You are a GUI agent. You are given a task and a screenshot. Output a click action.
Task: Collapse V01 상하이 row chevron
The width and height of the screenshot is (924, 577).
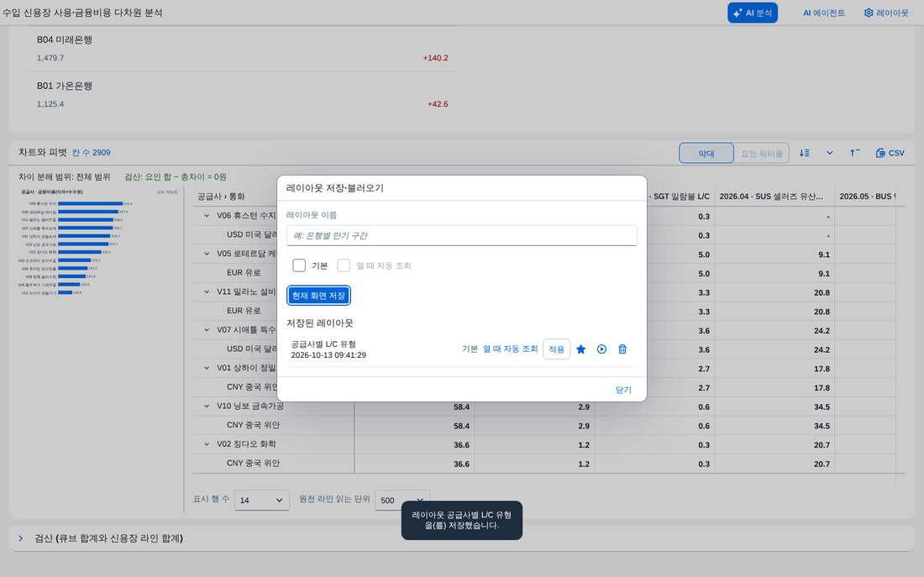coord(207,368)
